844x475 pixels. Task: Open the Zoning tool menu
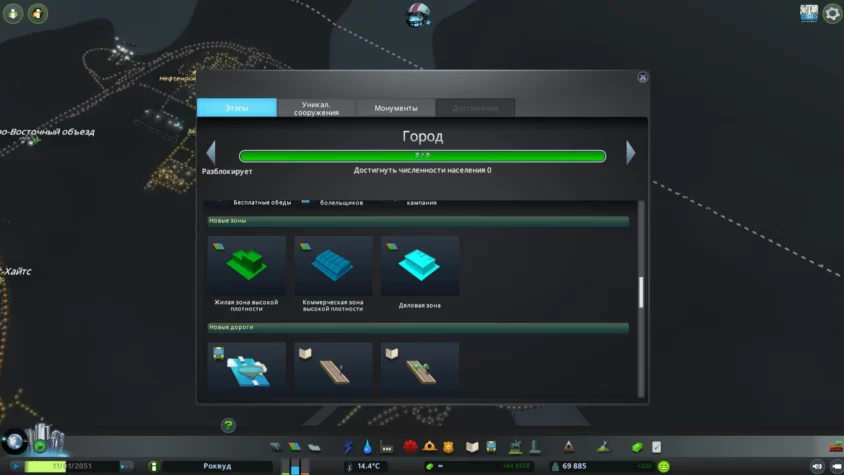coord(294,447)
